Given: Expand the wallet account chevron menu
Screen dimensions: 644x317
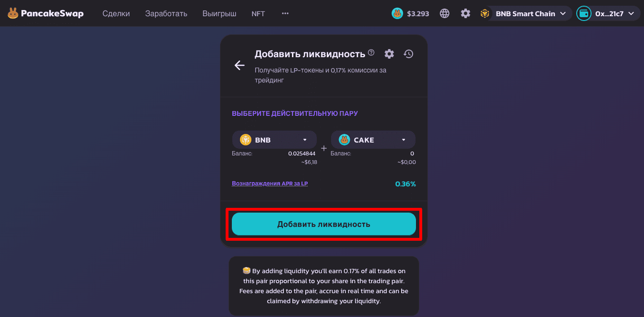Looking at the screenshot, I should (631, 14).
